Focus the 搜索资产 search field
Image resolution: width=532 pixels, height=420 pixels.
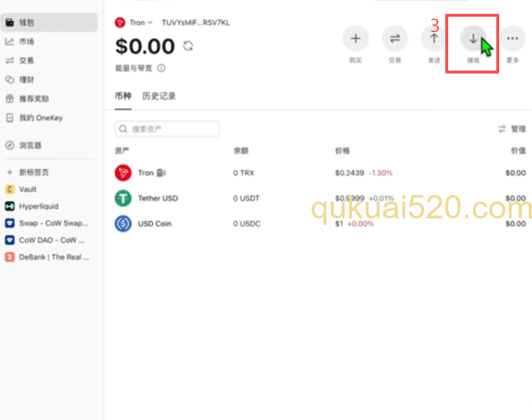pyautogui.click(x=167, y=129)
